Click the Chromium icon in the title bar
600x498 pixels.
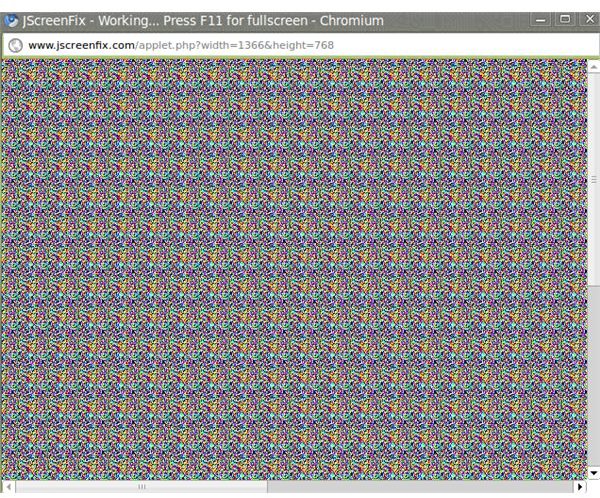[11, 20]
